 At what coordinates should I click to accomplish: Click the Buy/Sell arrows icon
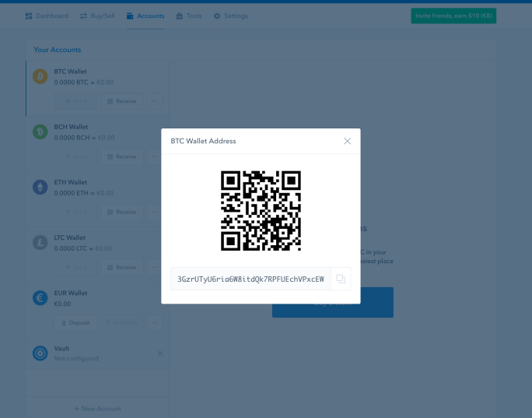click(83, 16)
